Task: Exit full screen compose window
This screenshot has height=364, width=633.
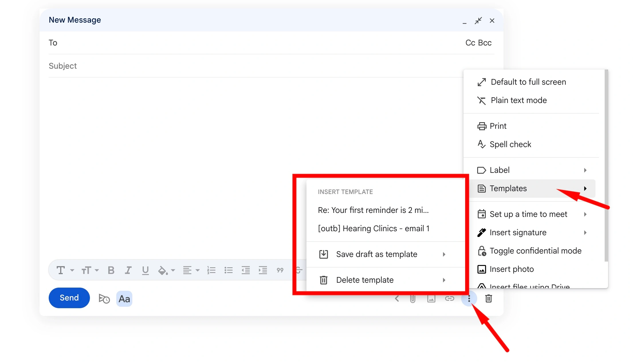Action: tap(478, 21)
